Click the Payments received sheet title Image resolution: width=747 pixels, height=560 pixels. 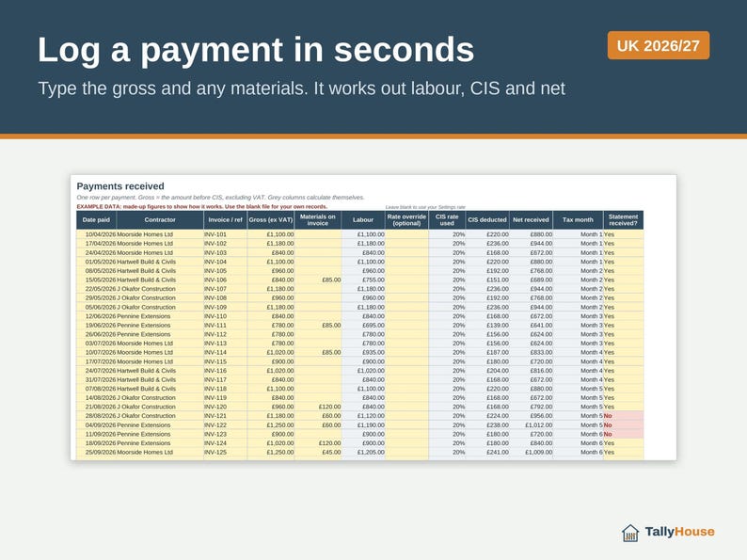pyautogui.click(x=120, y=186)
